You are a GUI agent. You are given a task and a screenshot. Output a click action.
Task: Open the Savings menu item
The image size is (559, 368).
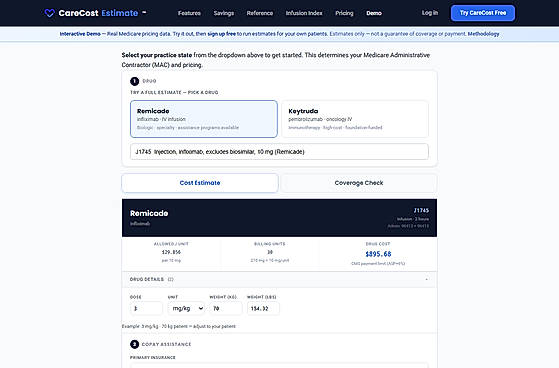pos(224,13)
